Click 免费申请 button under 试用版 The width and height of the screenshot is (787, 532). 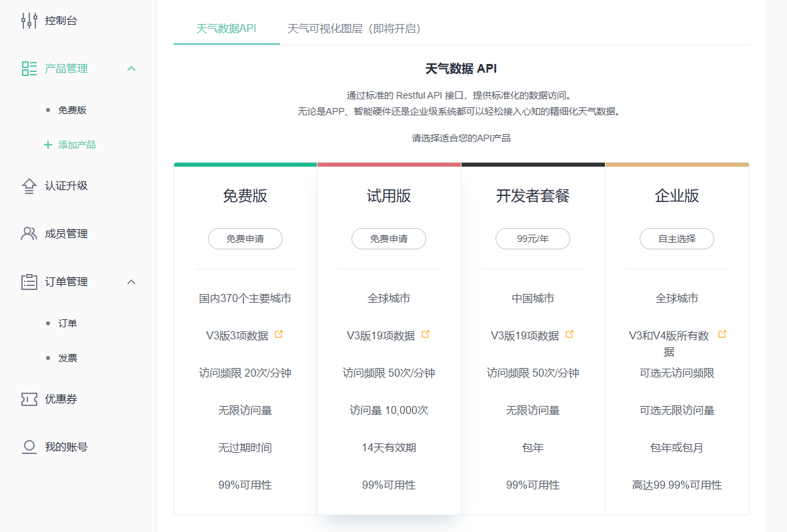(x=389, y=239)
